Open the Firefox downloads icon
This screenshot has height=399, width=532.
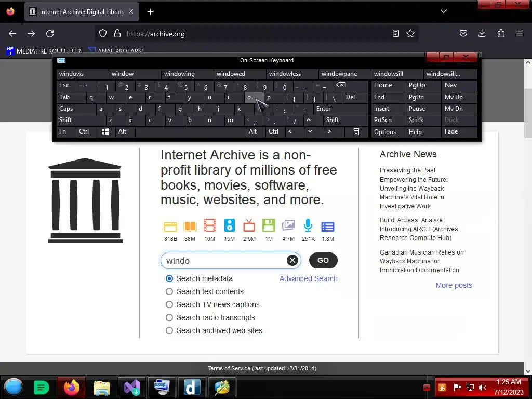pos(482,34)
